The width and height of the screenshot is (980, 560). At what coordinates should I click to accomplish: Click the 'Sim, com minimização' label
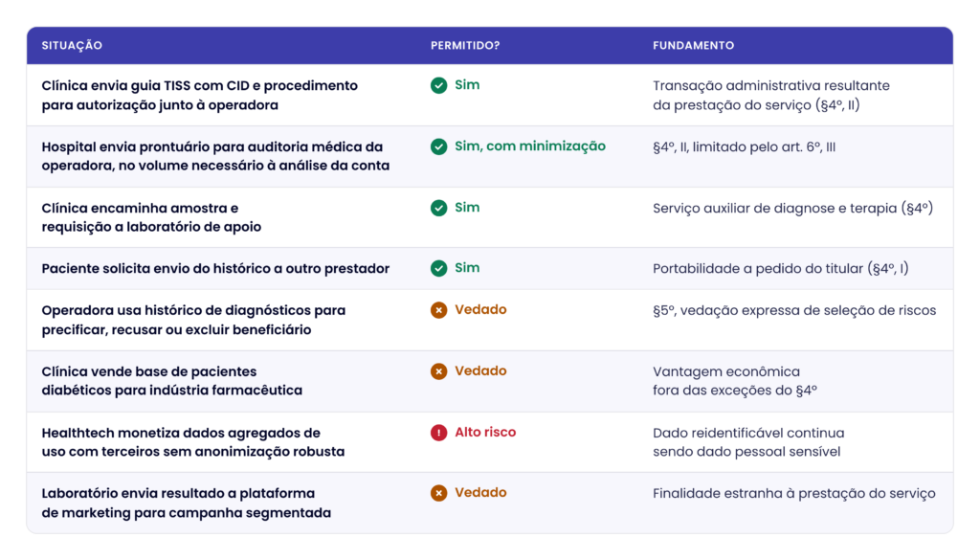[x=530, y=146]
